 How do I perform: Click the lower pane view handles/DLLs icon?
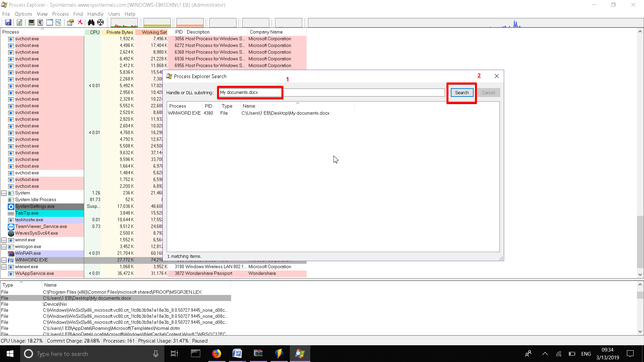[x=58, y=22]
